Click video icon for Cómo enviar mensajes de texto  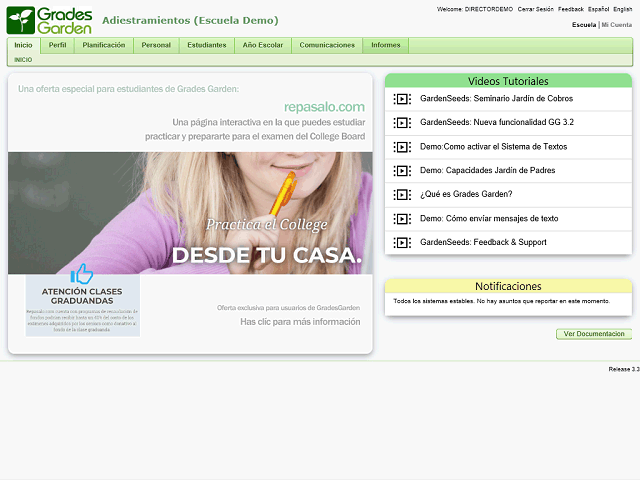pos(402,219)
